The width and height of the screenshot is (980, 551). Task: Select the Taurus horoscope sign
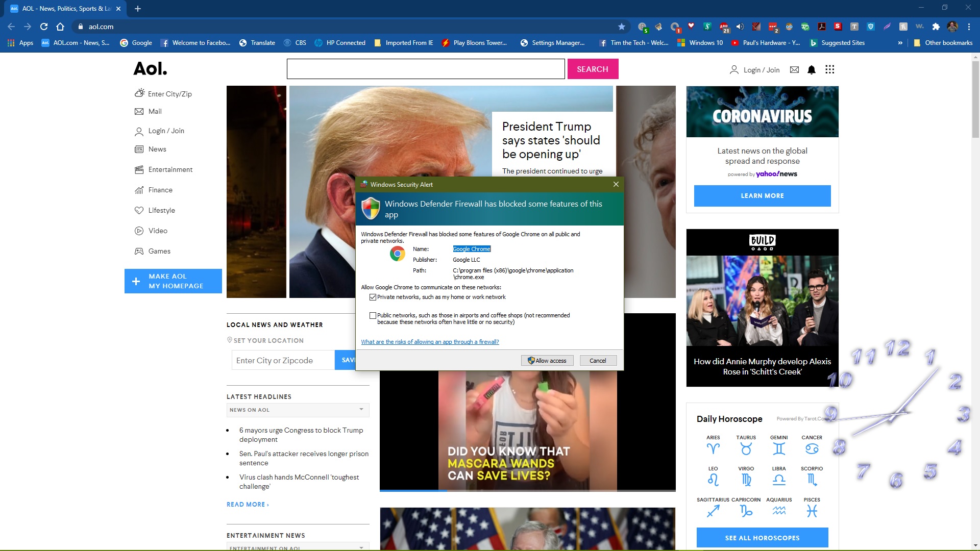[x=746, y=445]
